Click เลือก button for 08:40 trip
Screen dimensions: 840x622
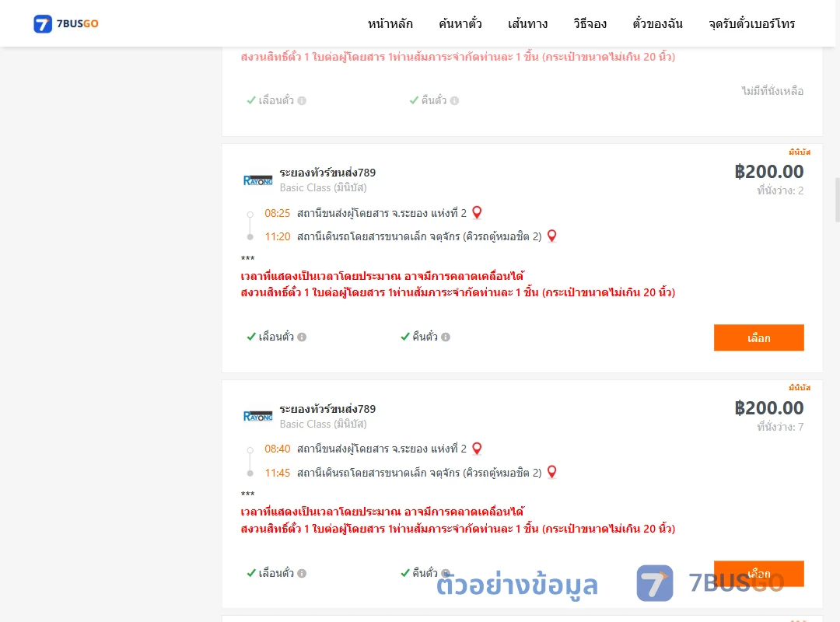[758, 574]
